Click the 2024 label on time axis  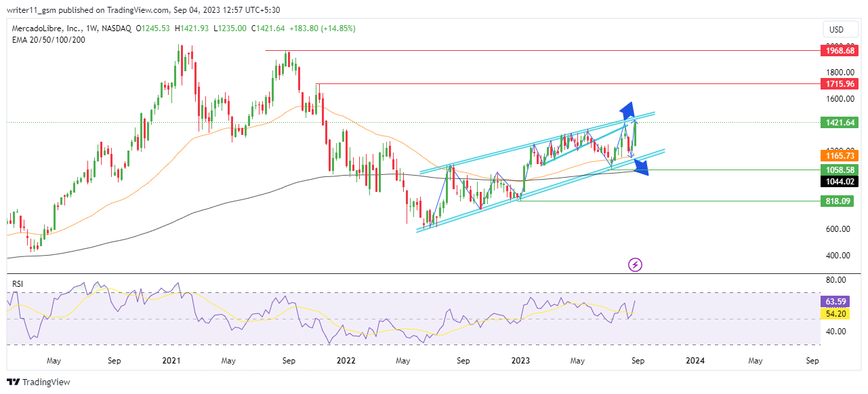[695, 361]
